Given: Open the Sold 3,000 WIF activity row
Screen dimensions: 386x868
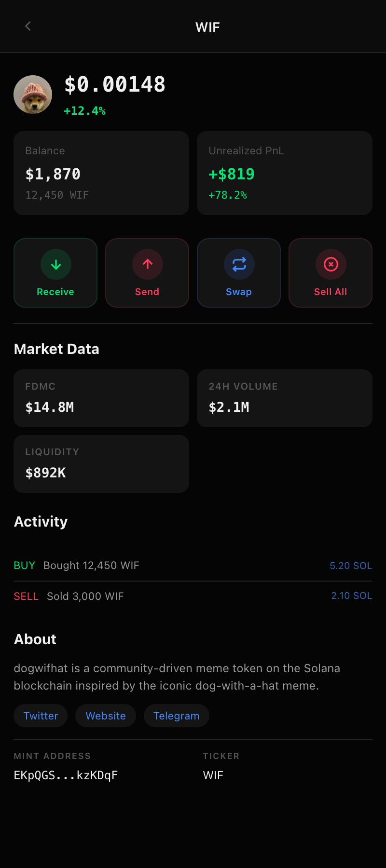Looking at the screenshot, I should [x=193, y=597].
